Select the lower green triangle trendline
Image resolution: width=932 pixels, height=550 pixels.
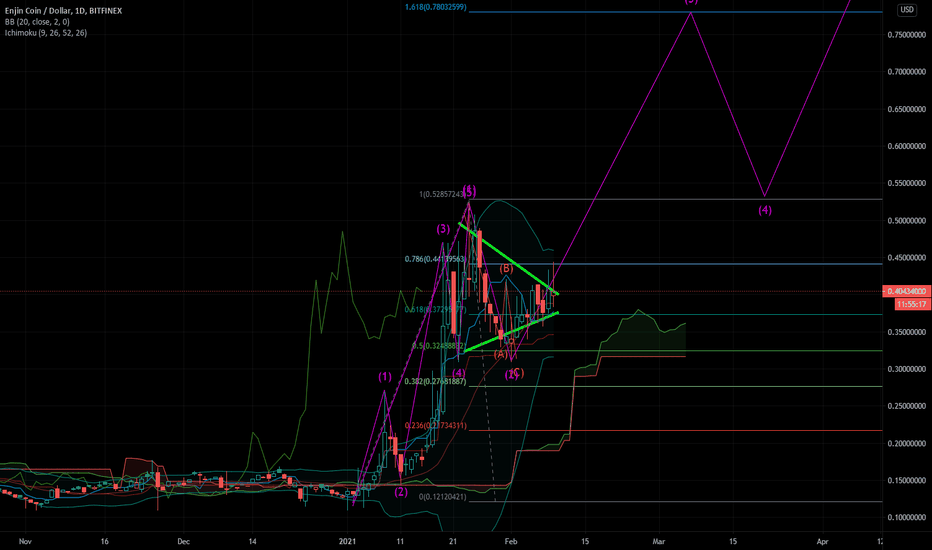tap(509, 332)
